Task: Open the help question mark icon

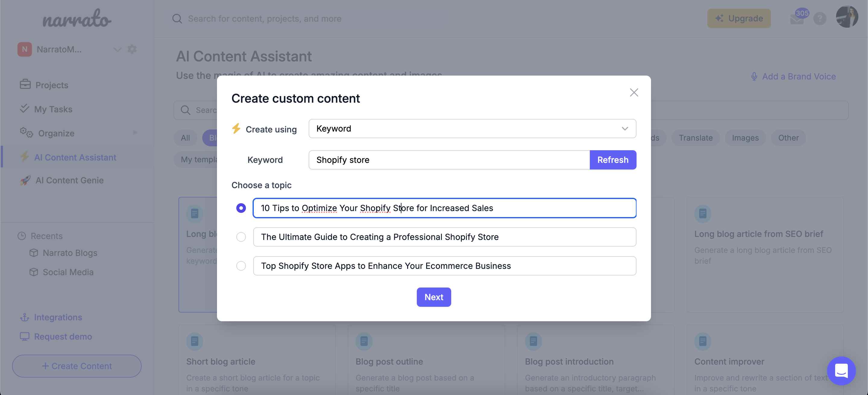Action: click(819, 18)
